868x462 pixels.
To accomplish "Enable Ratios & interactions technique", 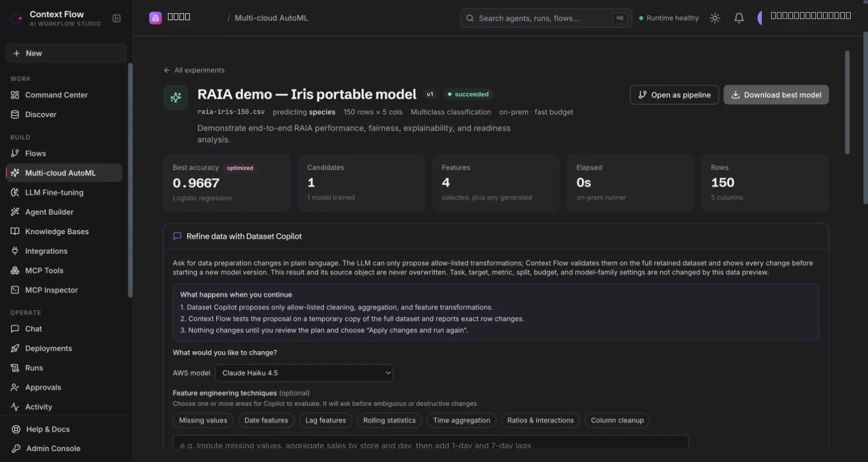I will (540, 420).
